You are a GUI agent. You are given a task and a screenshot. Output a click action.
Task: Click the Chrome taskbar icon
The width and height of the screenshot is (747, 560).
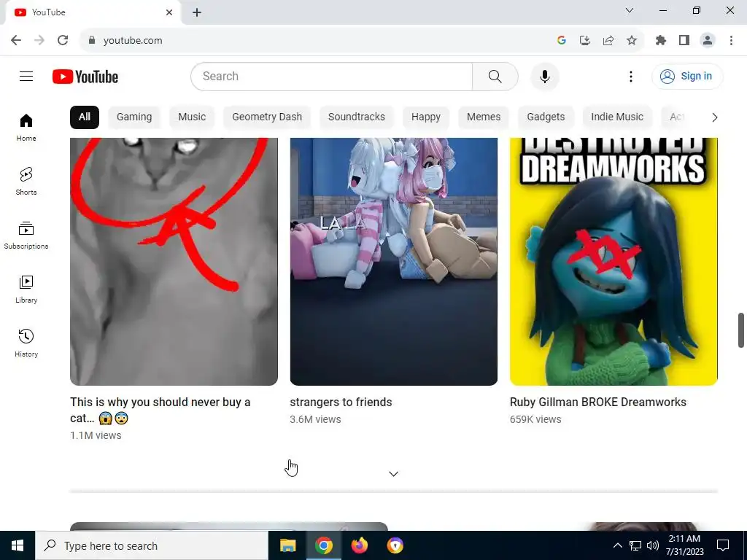tap(323, 545)
